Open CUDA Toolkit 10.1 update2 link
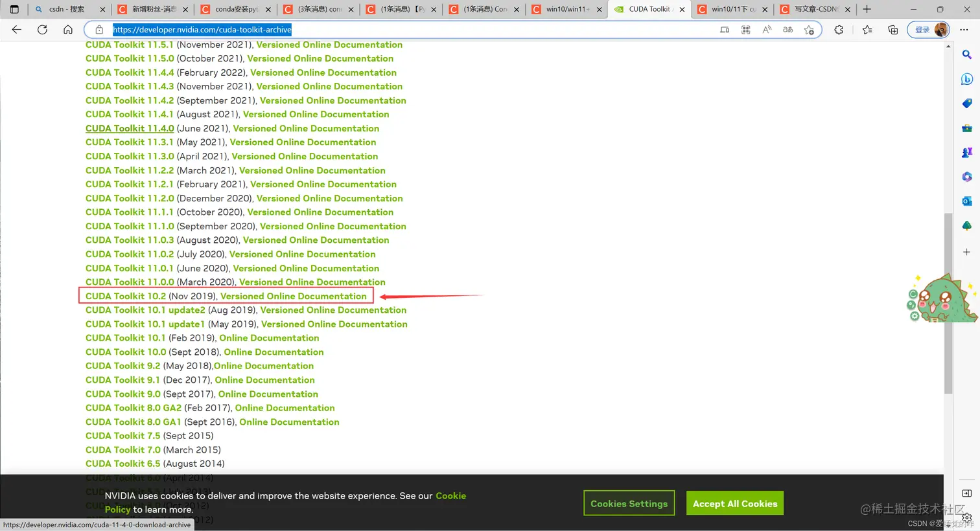This screenshot has height=531, width=980. (x=145, y=310)
